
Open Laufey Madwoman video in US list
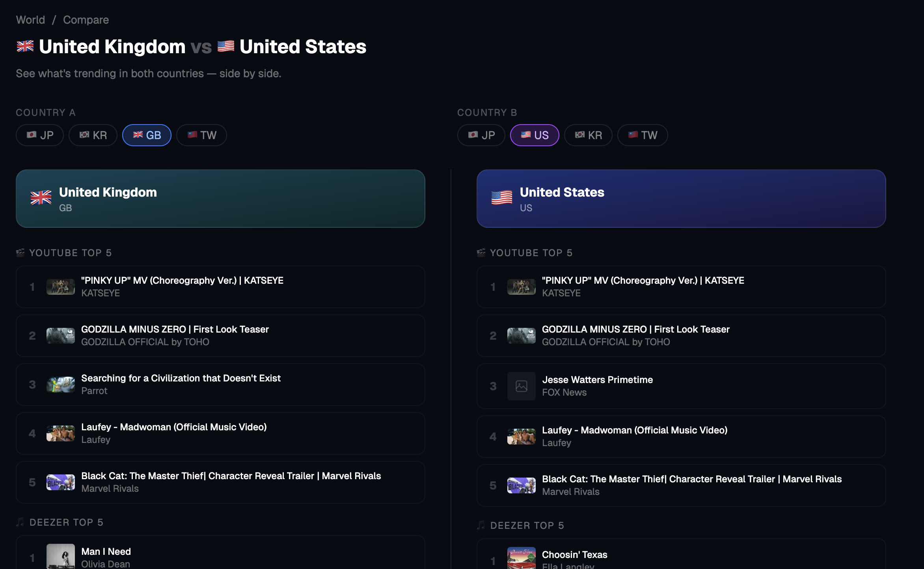[634, 430]
